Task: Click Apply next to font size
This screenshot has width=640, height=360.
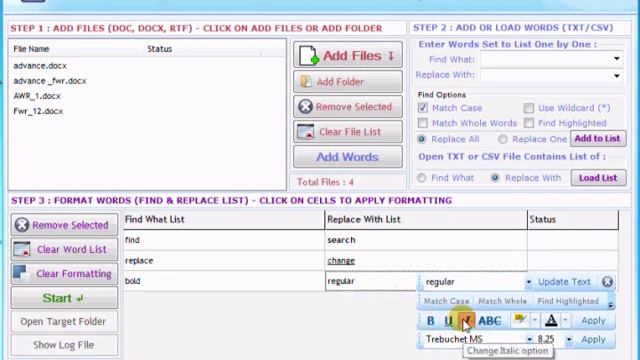Action: (593, 339)
